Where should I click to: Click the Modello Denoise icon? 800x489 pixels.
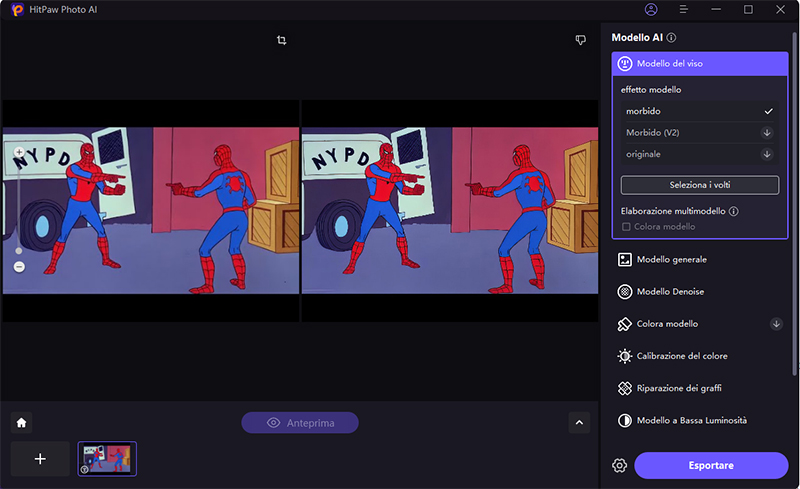(624, 292)
